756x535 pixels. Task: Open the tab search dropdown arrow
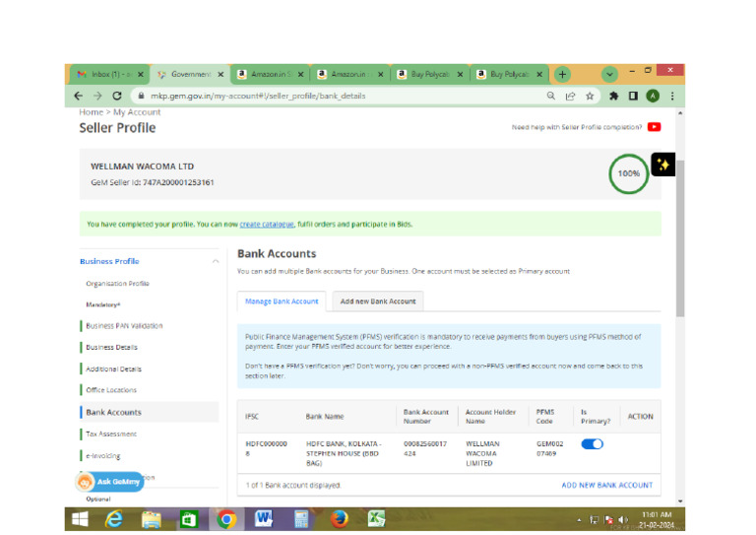pos(610,74)
